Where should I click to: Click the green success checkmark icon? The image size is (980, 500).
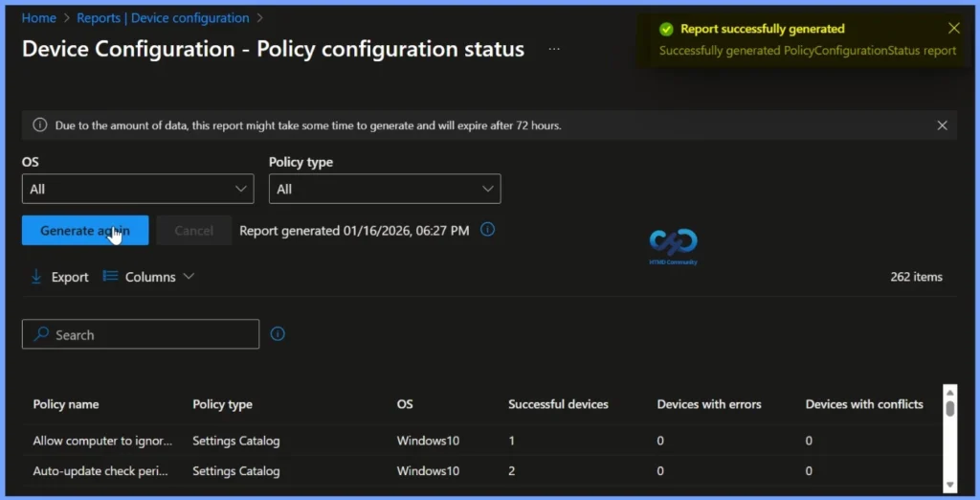tap(666, 29)
